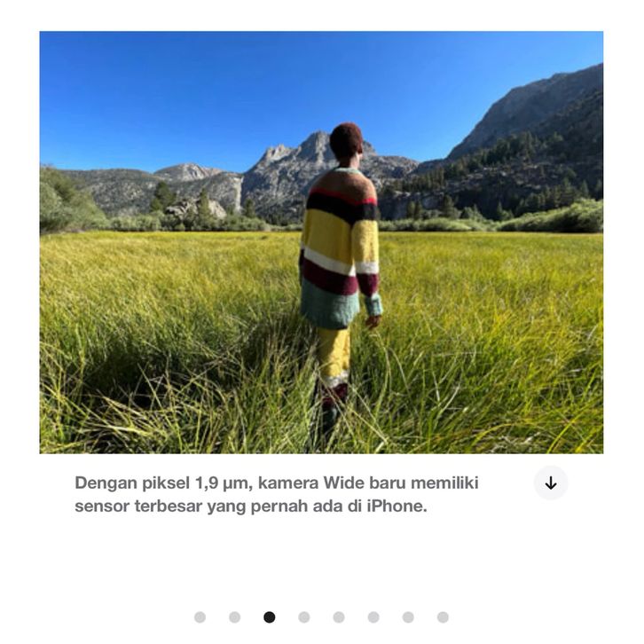Go to the first gallery dot

coord(200,617)
